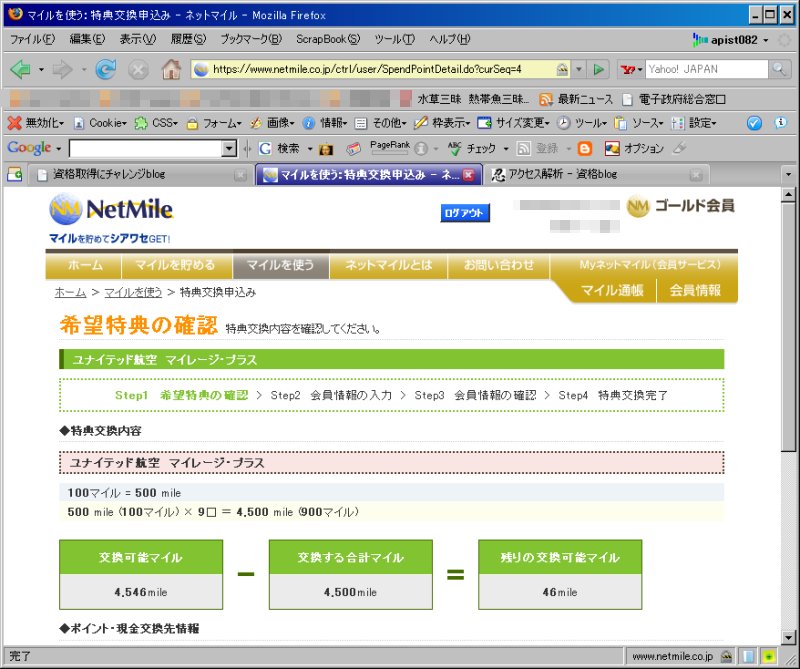Open the Google toolbar オプション button
The width and height of the screenshot is (800, 669).
(x=634, y=148)
